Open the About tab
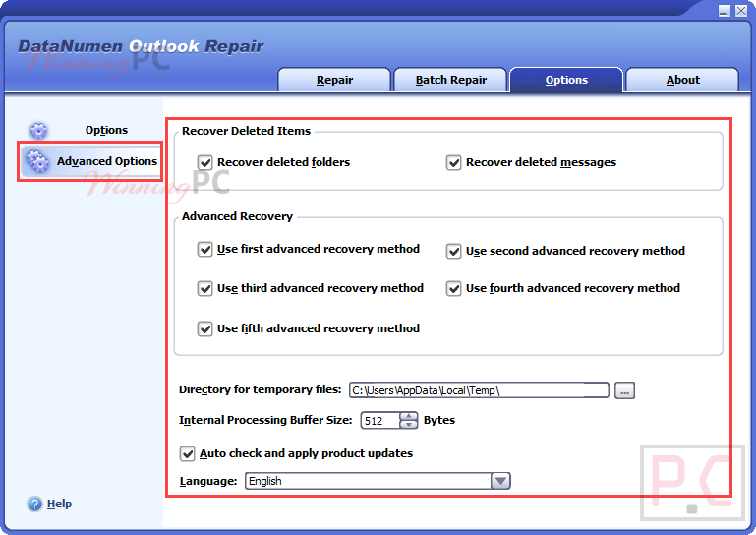The image size is (756, 535). coord(682,80)
